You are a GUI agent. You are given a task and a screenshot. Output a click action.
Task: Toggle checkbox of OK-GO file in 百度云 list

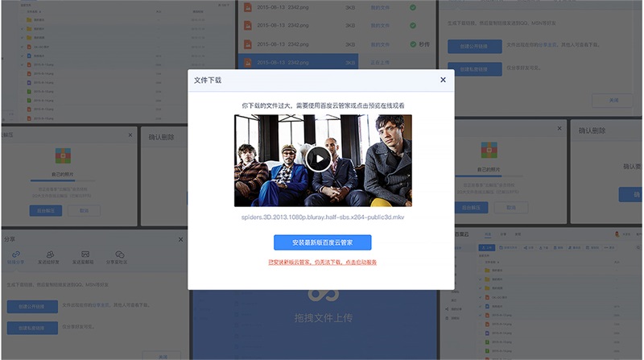click(x=481, y=297)
